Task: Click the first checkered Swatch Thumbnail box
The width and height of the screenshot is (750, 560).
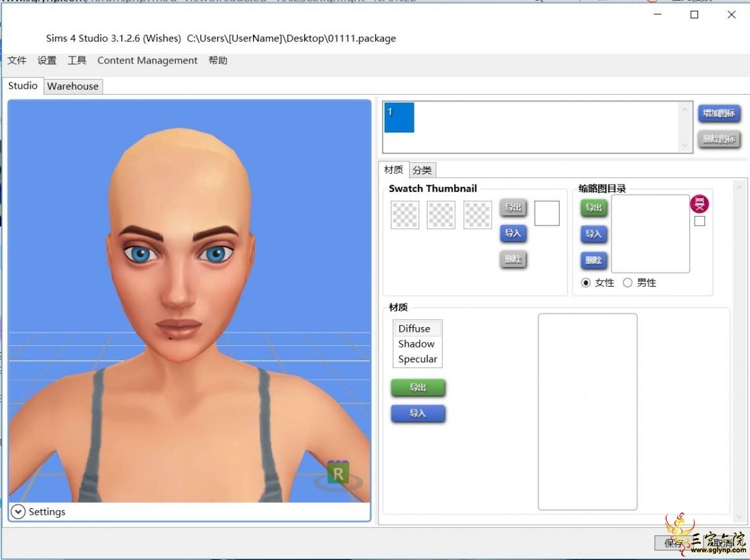Action: point(404,215)
